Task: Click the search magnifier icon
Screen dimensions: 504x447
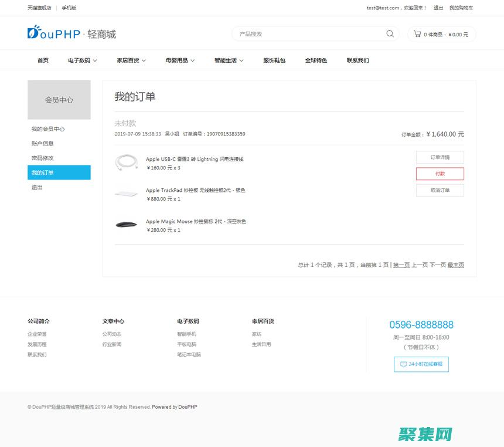Action: [x=390, y=34]
